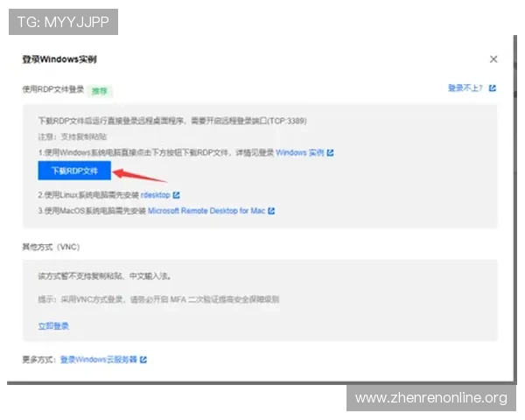
Task: Click the 更多方式 label
Action: point(38,360)
